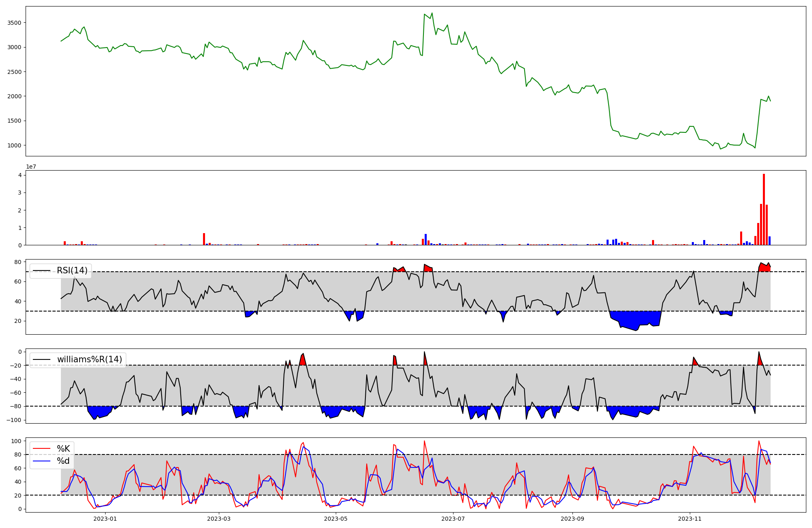Click the 2023-03 x-axis date label
Image resolution: width=812 pixels, height=528 pixels.
coord(219,519)
